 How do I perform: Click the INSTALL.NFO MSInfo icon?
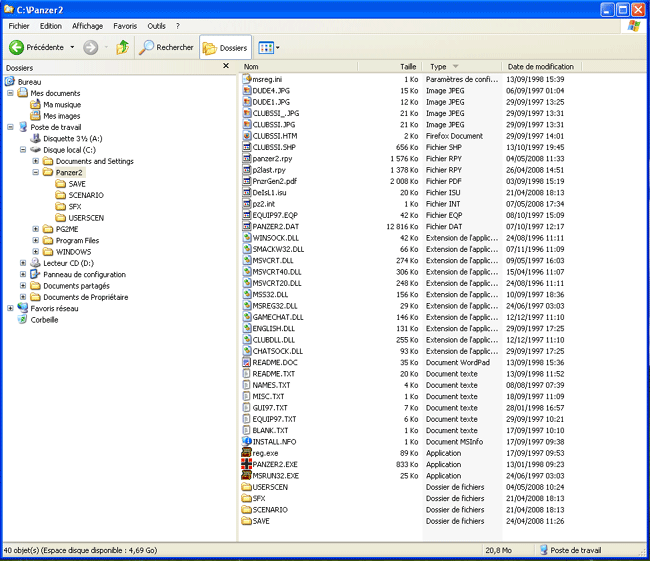(x=247, y=442)
